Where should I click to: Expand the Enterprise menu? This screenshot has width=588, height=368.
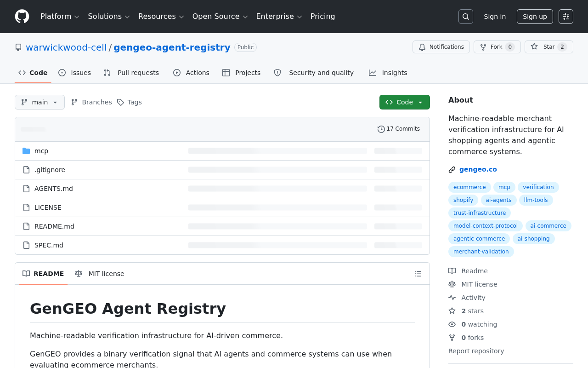(279, 17)
